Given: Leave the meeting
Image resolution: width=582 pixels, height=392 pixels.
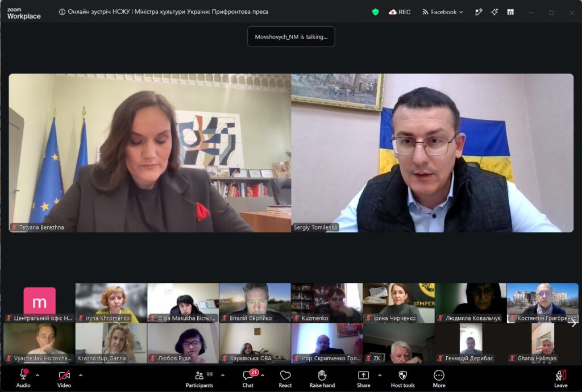Looking at the screenshot, I should (560, 378).
